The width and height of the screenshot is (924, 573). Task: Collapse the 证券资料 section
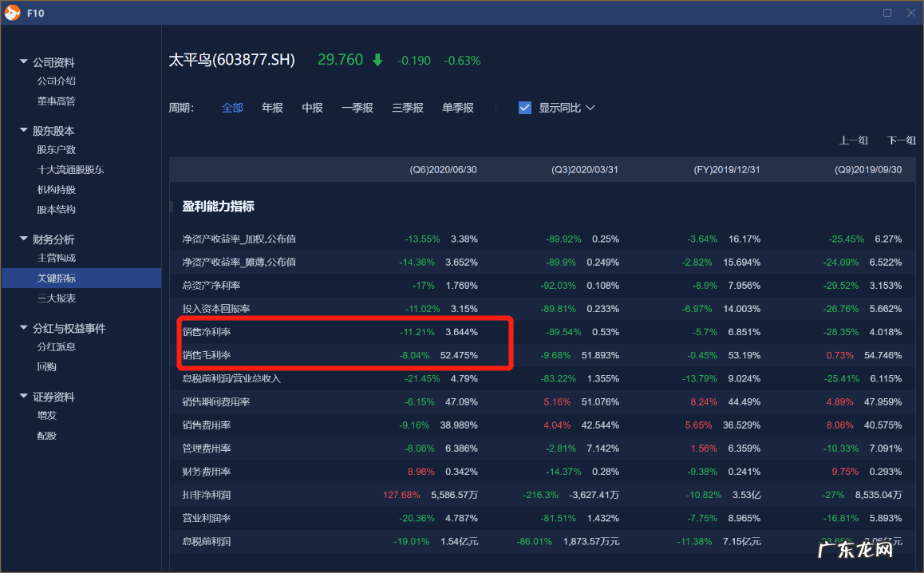[x=24, y=397]
